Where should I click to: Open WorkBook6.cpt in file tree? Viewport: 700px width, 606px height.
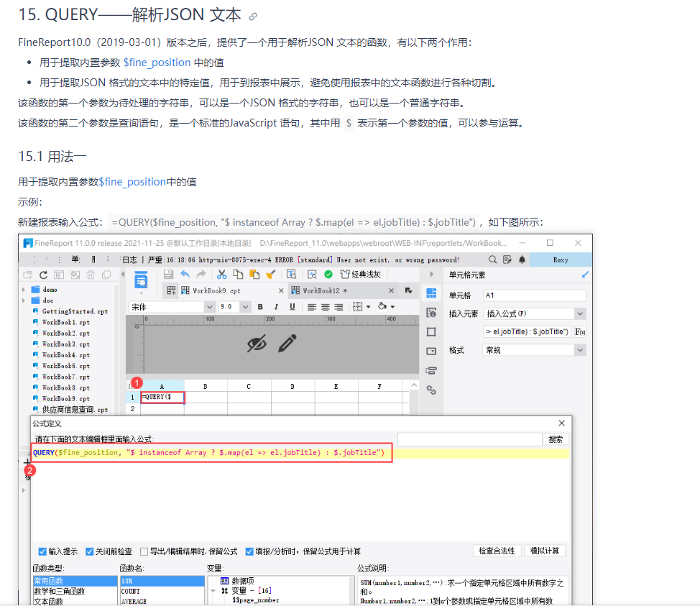point(65,366)
